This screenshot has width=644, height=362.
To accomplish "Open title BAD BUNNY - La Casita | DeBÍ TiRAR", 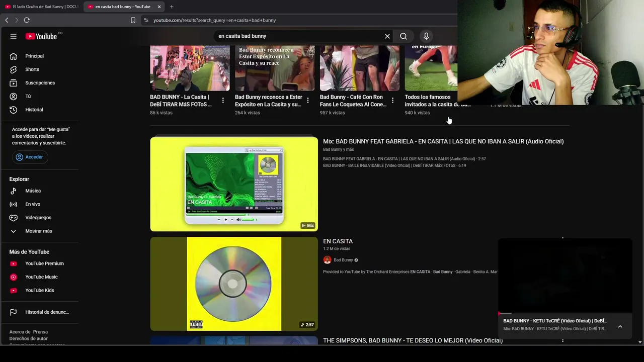I will 181,101.
